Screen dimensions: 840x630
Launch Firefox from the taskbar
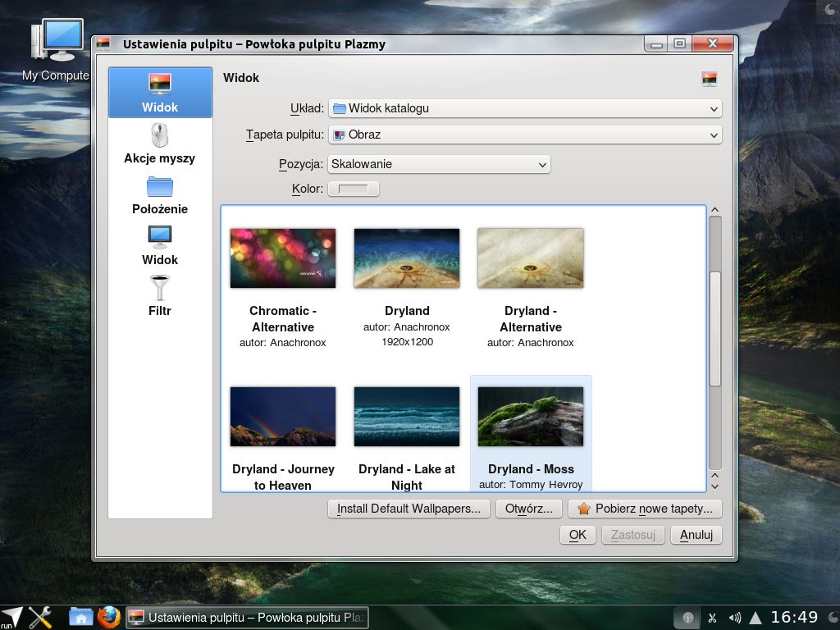(109, 617)
